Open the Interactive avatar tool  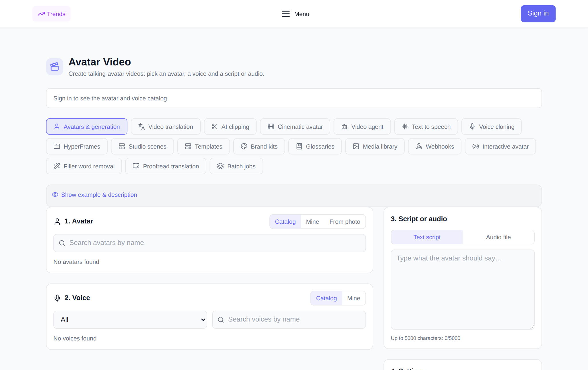500,146
